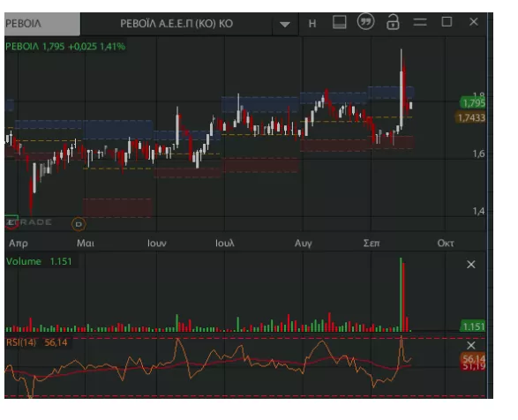The height and width of the screenshot is (420, 518).
Task: Click the green 1,795 price tag
Action: (x=473, y=103)
